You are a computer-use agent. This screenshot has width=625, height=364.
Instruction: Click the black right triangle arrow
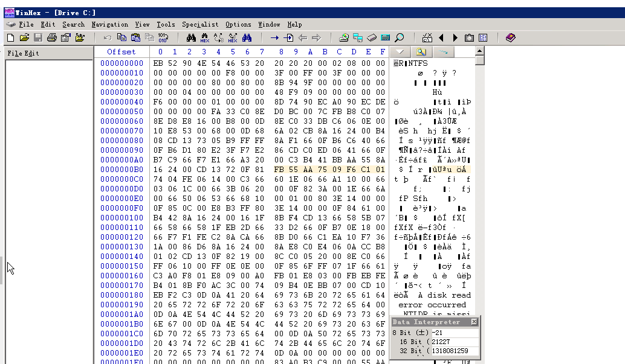tap(455, 38)
